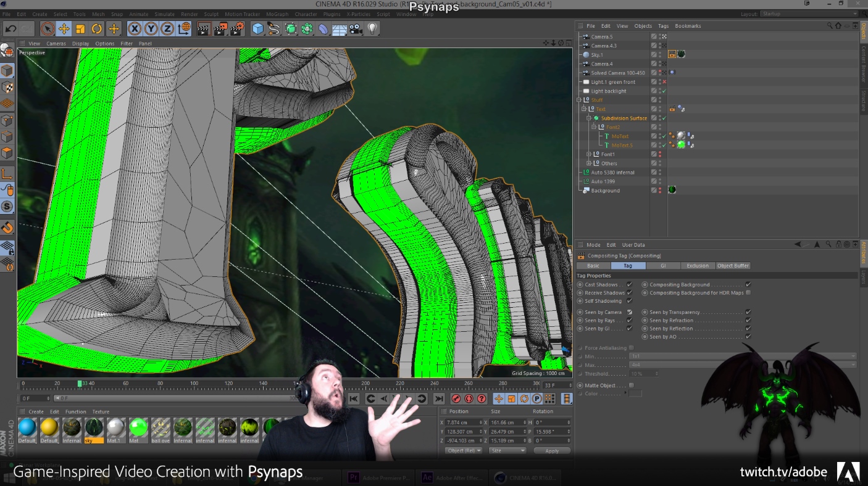Click the timeline playhead at frame 33

point(80,384)
